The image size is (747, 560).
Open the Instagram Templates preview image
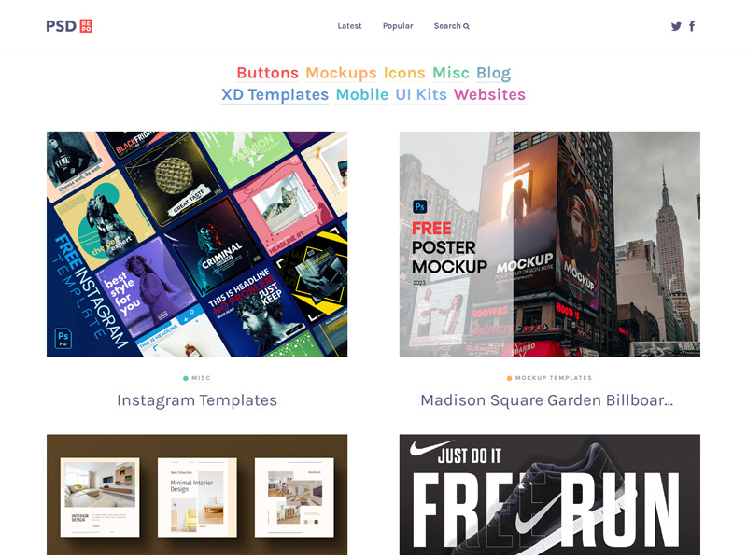(x=197, y=245)
